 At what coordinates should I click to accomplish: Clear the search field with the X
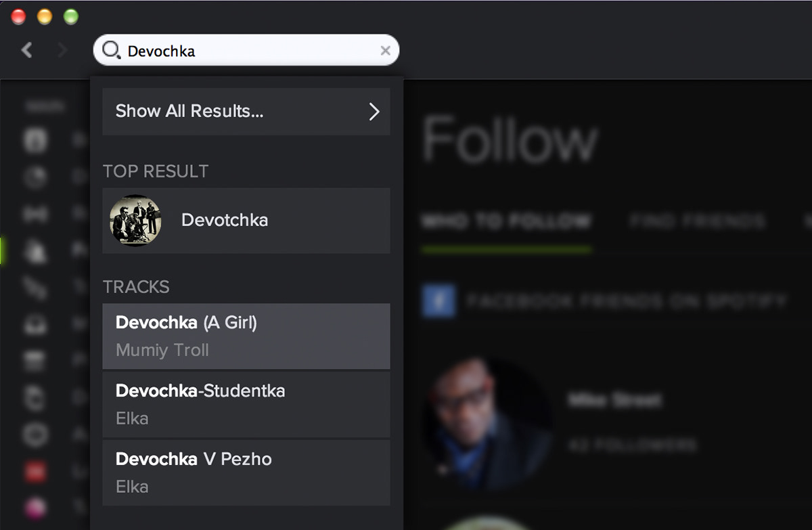[385, 50]
